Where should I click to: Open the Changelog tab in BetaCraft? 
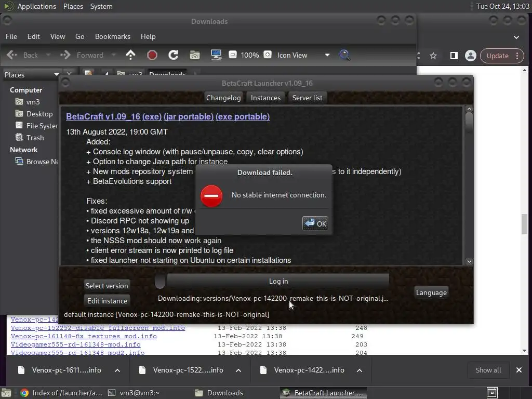coord(223,98)
